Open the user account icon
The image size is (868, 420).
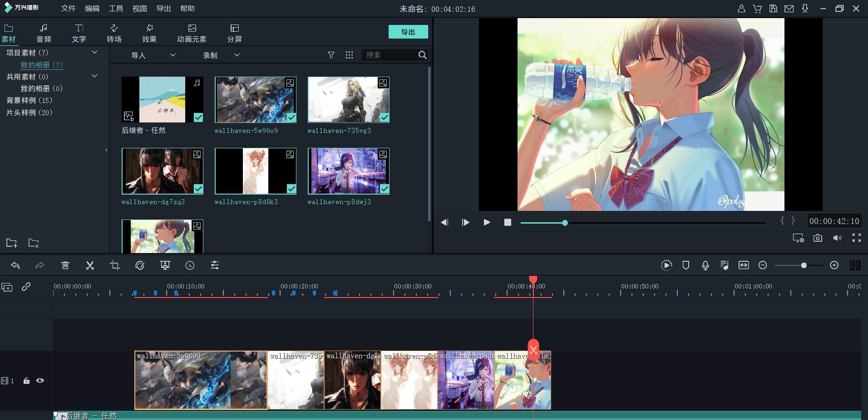coord(741,9)
